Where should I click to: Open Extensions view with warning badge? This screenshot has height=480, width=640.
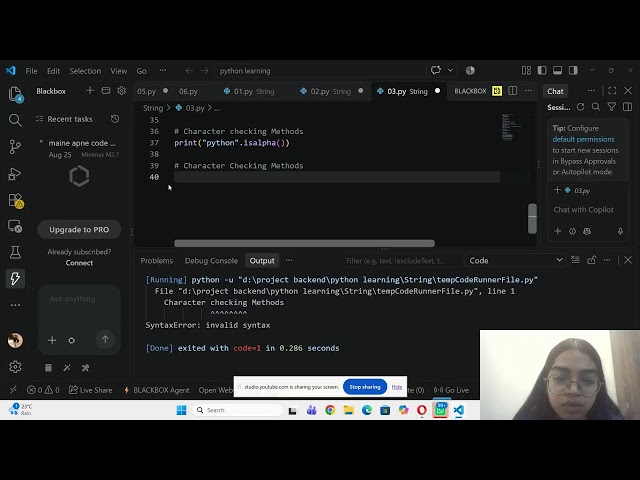pos(16,200)
